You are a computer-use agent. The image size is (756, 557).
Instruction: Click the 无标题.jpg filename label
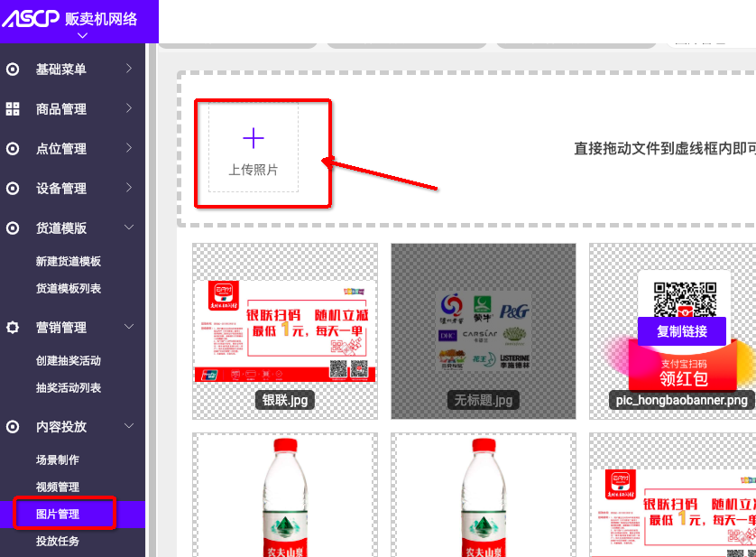coord(484,400)
